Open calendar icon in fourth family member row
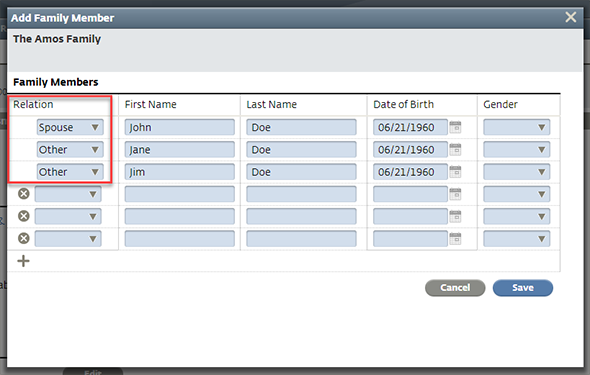590x375 pixels. (455, 194)
